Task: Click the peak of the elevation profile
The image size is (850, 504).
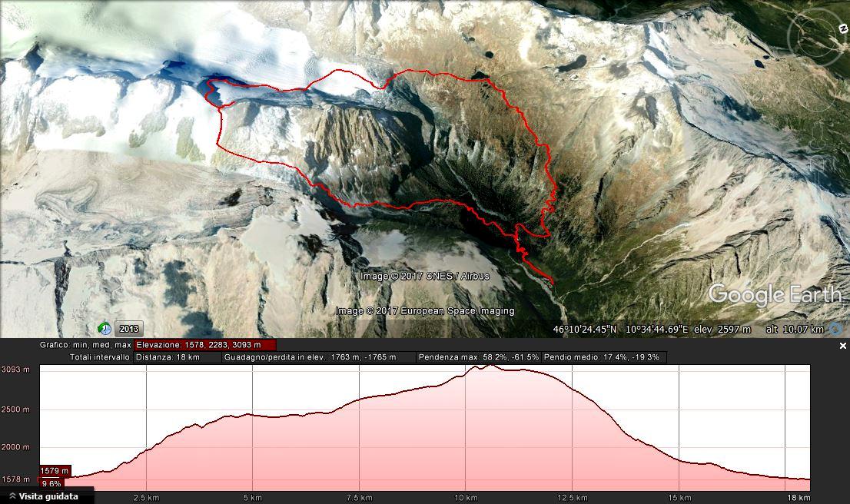Action: tap(491, 366)
